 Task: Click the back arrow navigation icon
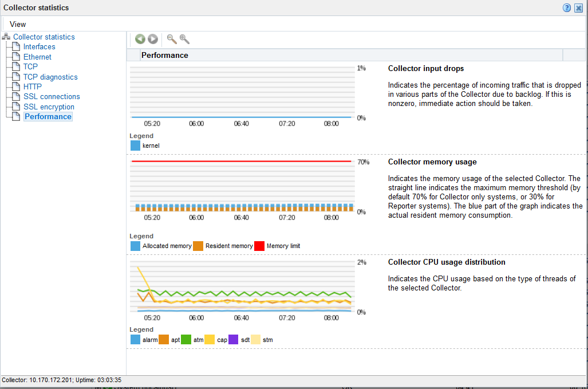[140, 39]
